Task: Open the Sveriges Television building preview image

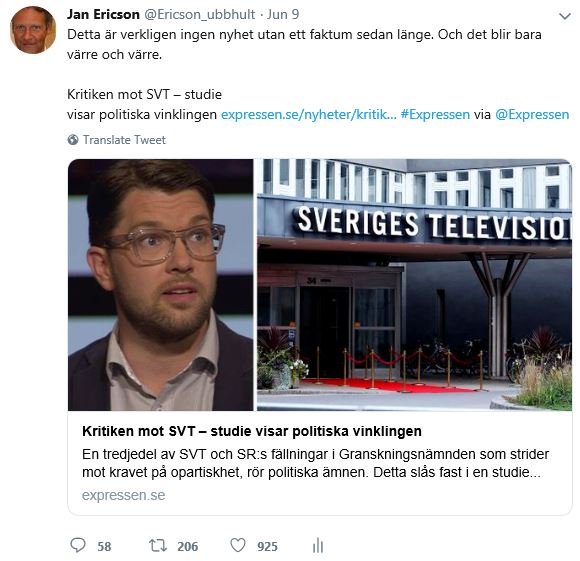Action: [x=414, y=285]
